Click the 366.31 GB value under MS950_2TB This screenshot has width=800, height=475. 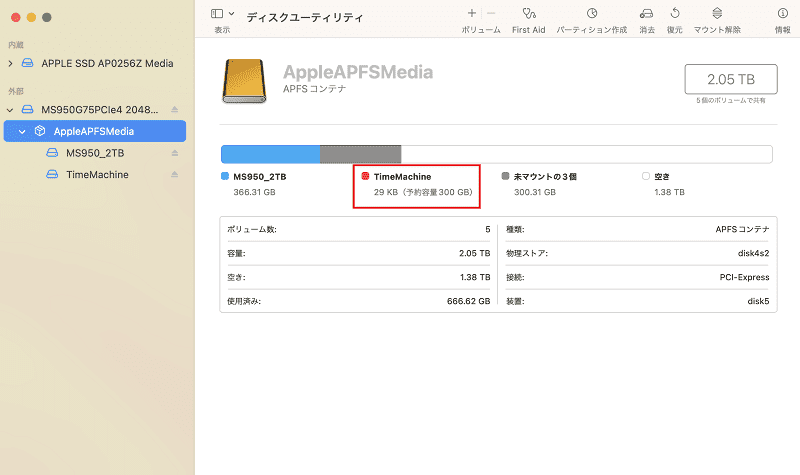255,192
